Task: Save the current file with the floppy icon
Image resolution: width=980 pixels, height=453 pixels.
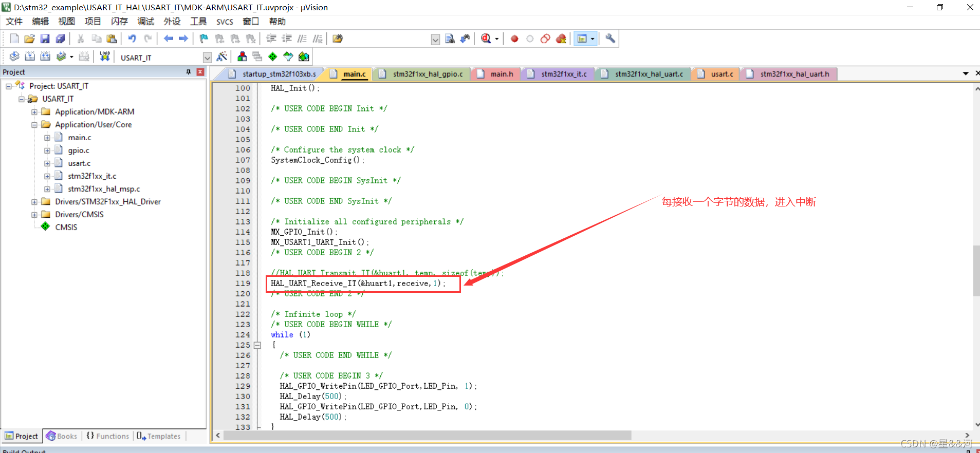Action: (x=45, y=39)
